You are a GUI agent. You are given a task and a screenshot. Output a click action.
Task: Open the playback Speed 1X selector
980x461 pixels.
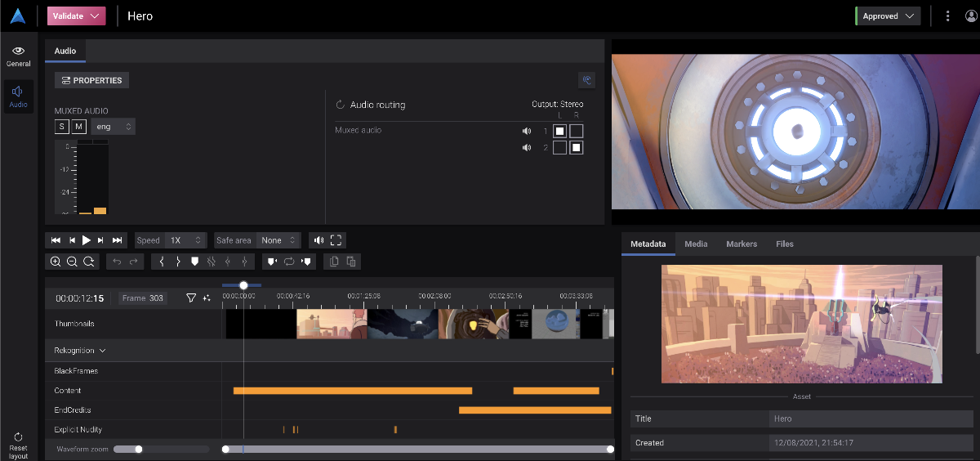(x=185, y=240)
